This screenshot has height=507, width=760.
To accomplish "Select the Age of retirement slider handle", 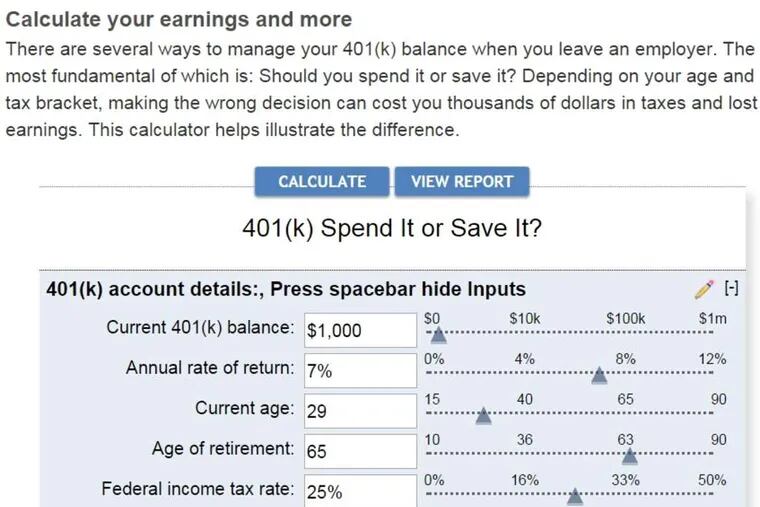I will point(629,456).
